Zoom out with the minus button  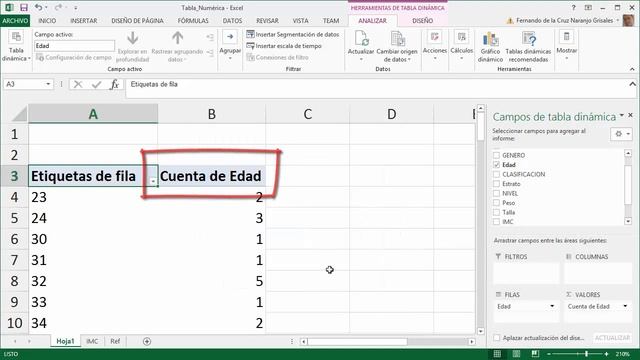coord(549,354)
